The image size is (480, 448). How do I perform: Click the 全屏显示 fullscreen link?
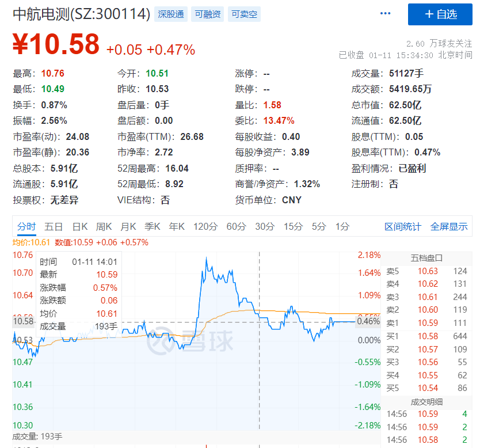(449, 227)
